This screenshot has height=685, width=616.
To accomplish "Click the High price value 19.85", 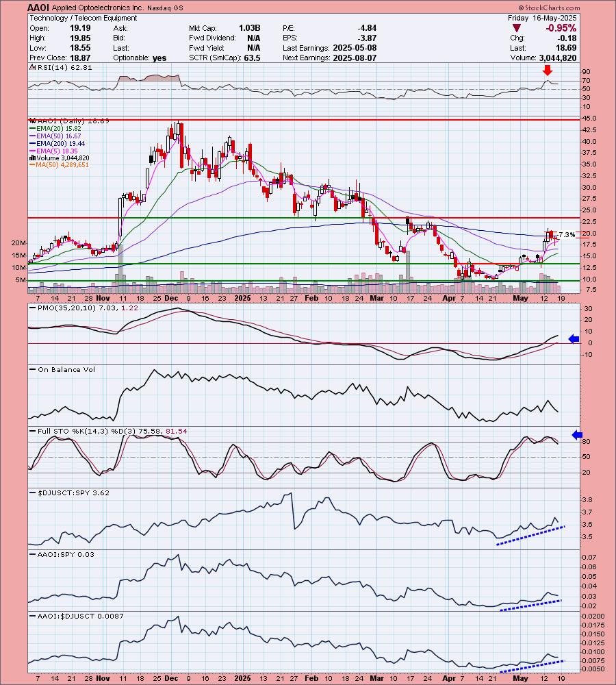I will pos(80,38).
